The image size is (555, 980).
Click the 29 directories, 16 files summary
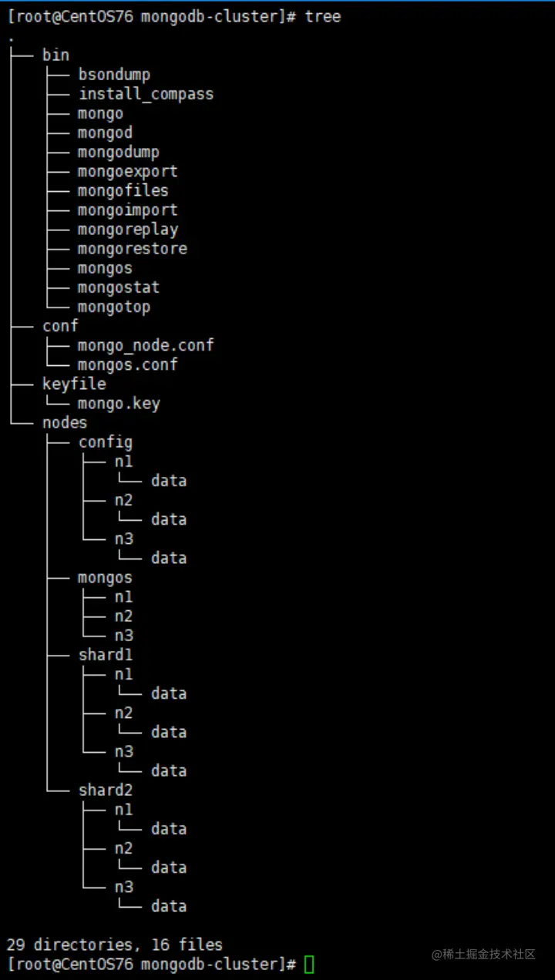click(114, 944)
